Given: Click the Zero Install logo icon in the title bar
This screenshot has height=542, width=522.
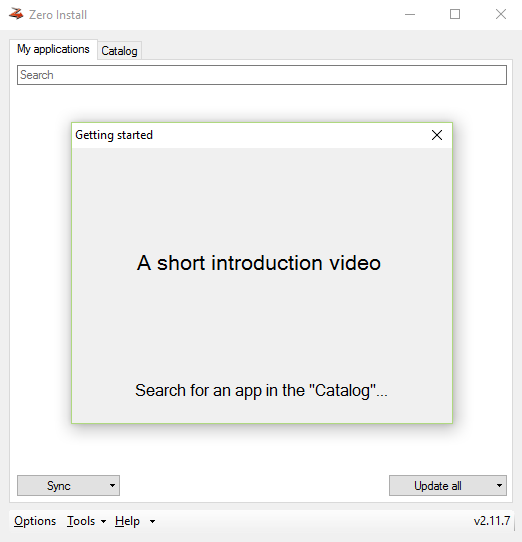Looking at the screenshot, I should point(16,14).
